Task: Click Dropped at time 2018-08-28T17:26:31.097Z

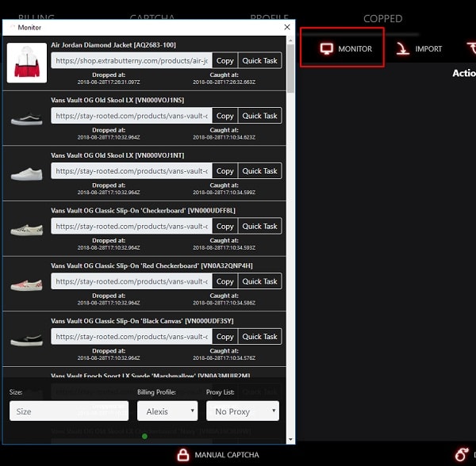Action: (x=109, y=82)
